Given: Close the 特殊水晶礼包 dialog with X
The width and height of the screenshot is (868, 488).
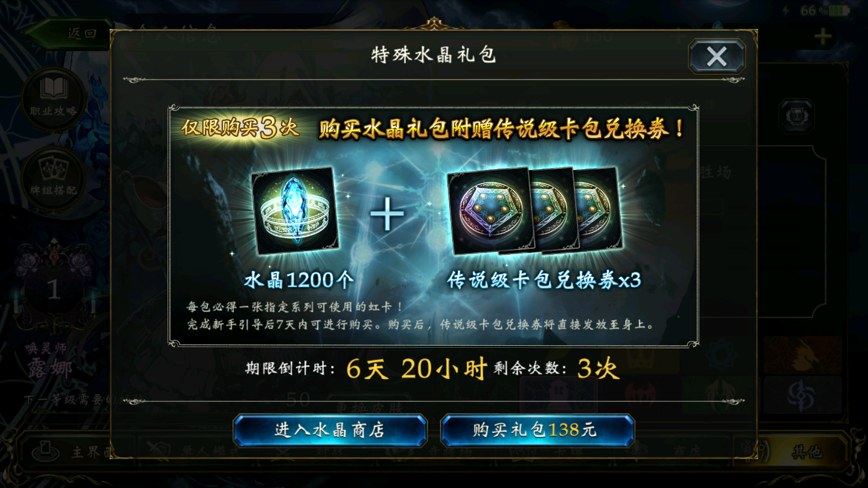Looking at the screenshot, I should coord(717,57).
